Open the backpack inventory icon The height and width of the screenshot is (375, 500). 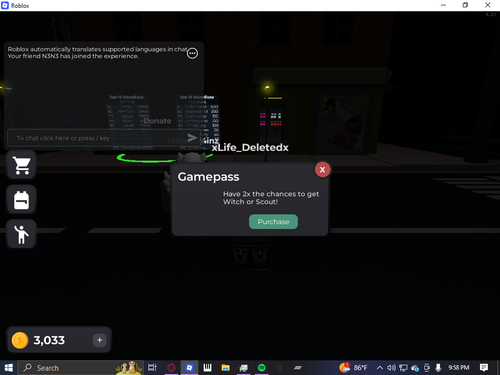coord(21,200)
